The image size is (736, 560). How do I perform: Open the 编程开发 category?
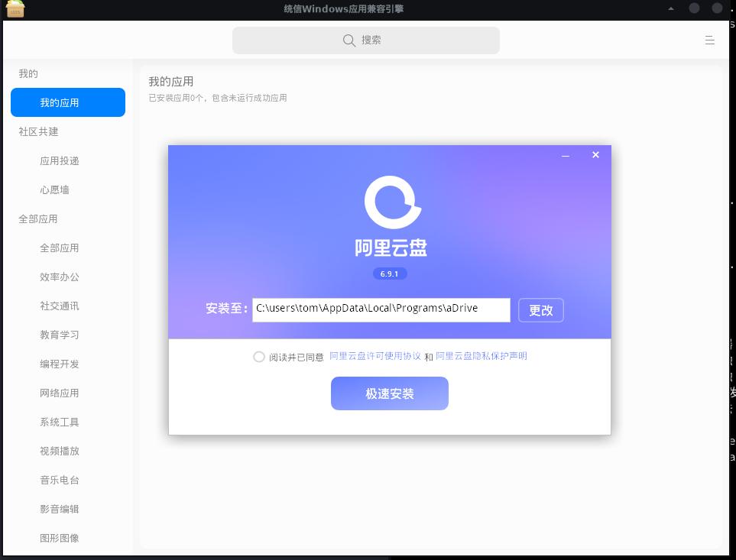59,364
